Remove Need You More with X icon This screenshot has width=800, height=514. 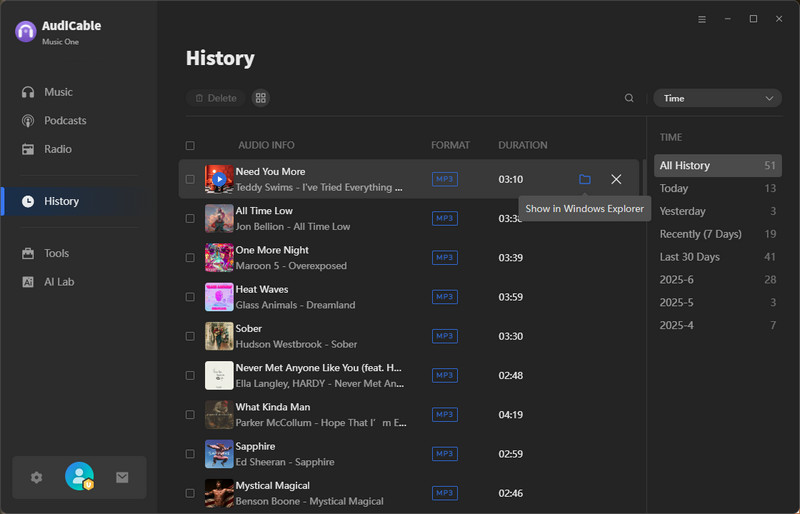click(x=616, y=179)
